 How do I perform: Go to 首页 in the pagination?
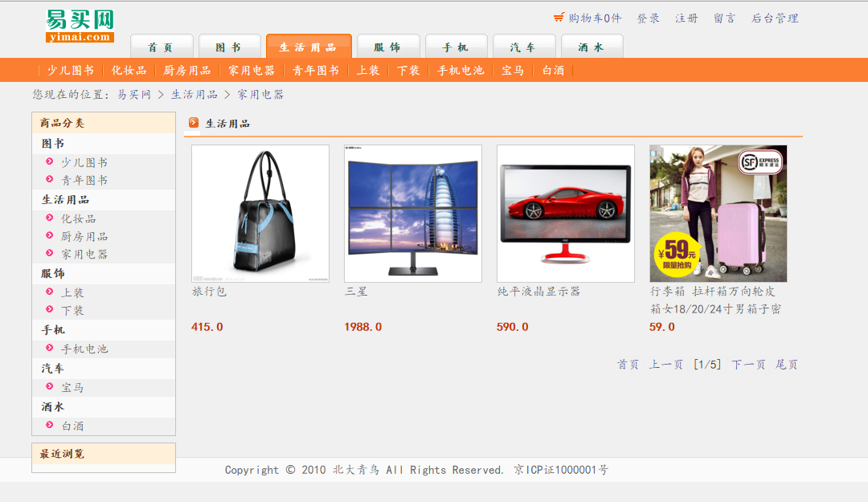click(x=628, y=364)
